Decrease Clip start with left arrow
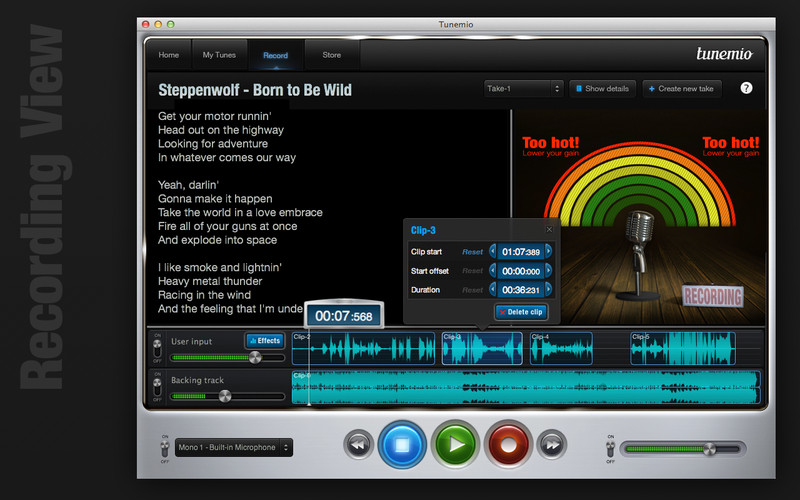The width and height of the screenshot is (800, 500). click(x=492, y=251)
